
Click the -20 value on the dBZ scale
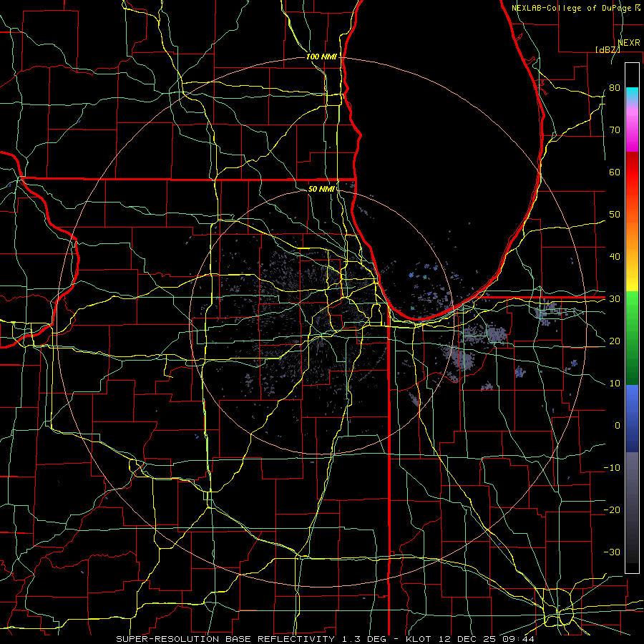coord(612,509)
